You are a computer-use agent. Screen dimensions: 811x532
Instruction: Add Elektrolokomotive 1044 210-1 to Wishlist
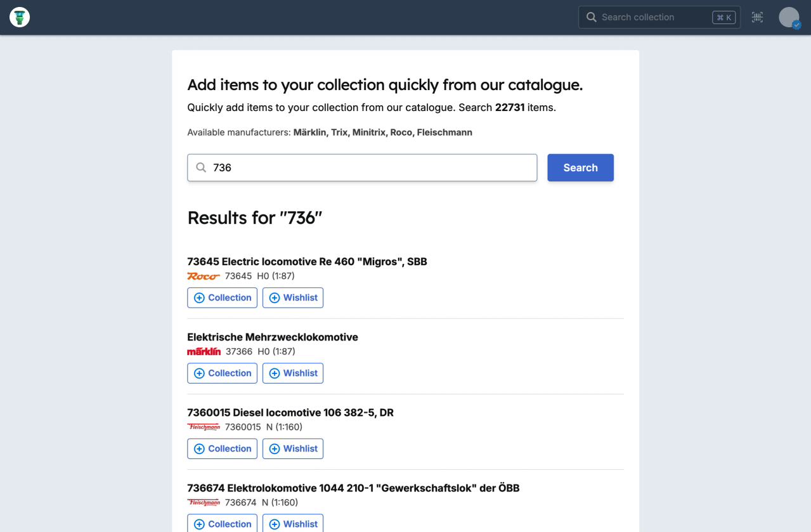pyautogui.click(x=292, y=524)
